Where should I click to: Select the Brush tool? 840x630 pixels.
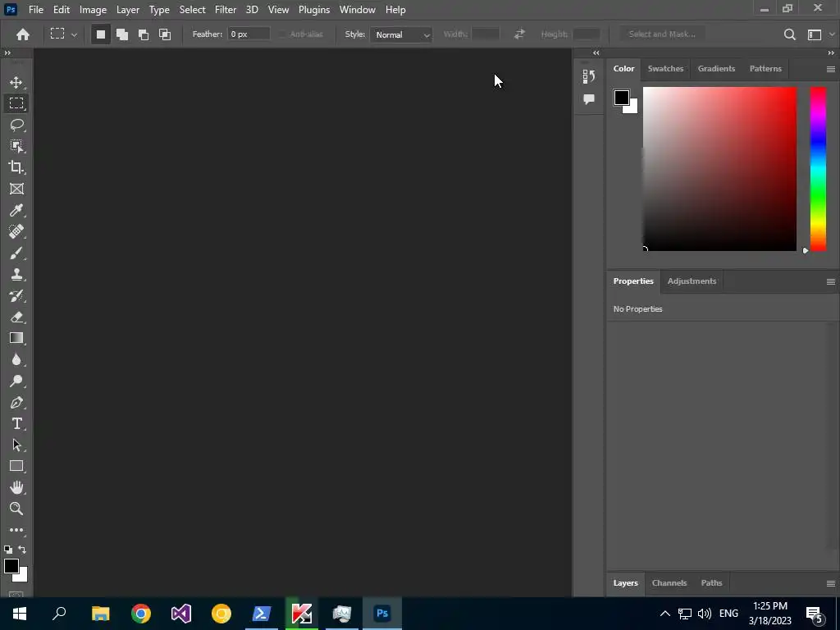(x=16, y=253)
